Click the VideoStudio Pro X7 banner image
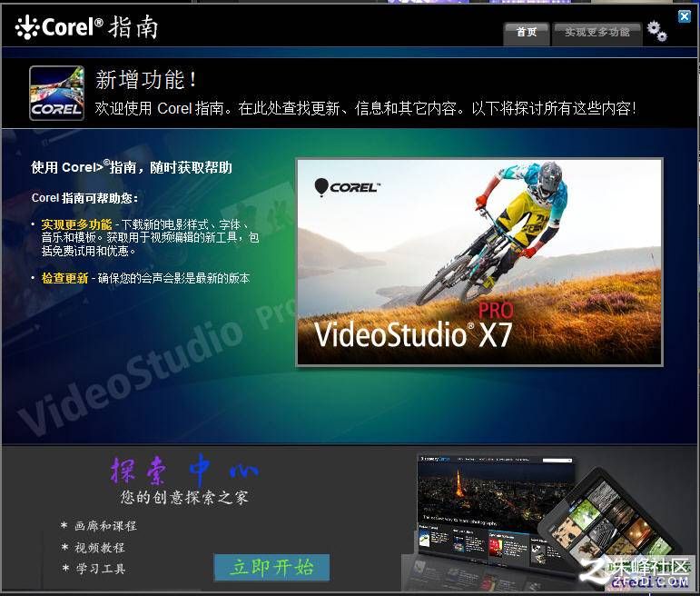Viewport: 700px width, 596px height. point(479,263)
